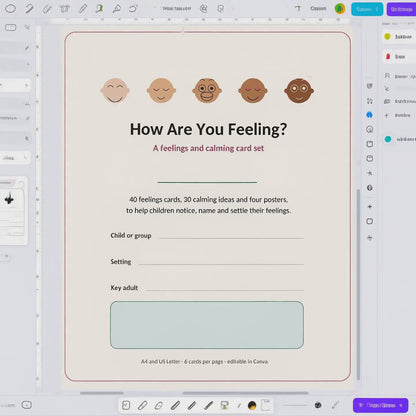Expand the arrow on the purple bottom button

[x=401, y=405]
